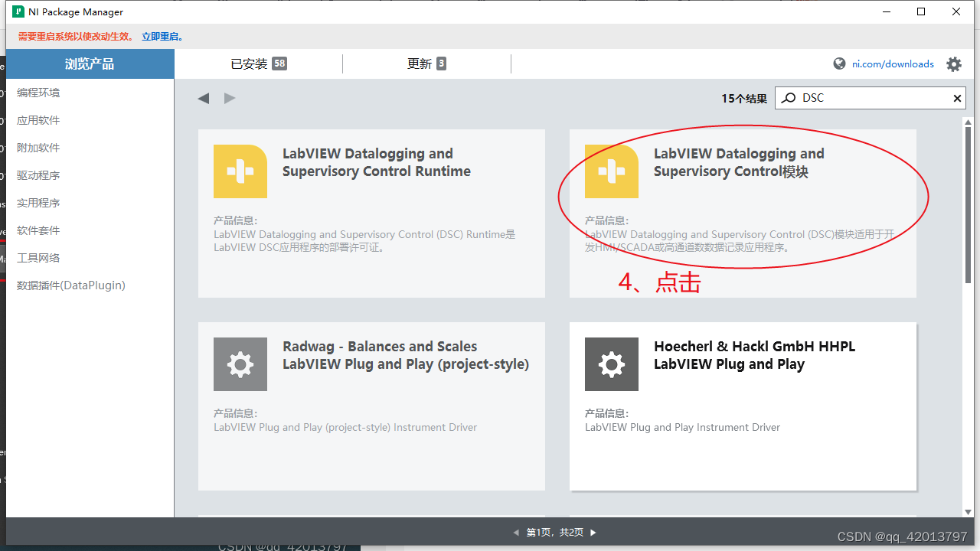Select the LabVIEW DSC Runtime package icon
This screenshot has width=980, height=551.
click(x=240, y=171)
